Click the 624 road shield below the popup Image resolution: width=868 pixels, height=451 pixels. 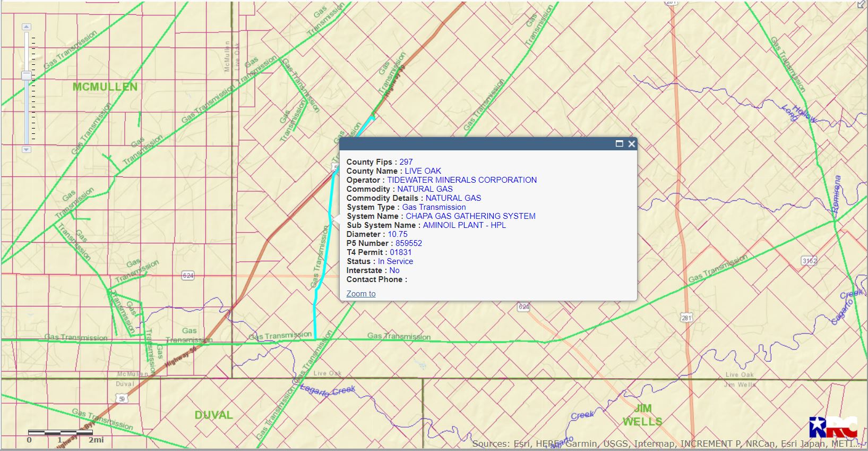pyautogui.click(x=523, y=307)
